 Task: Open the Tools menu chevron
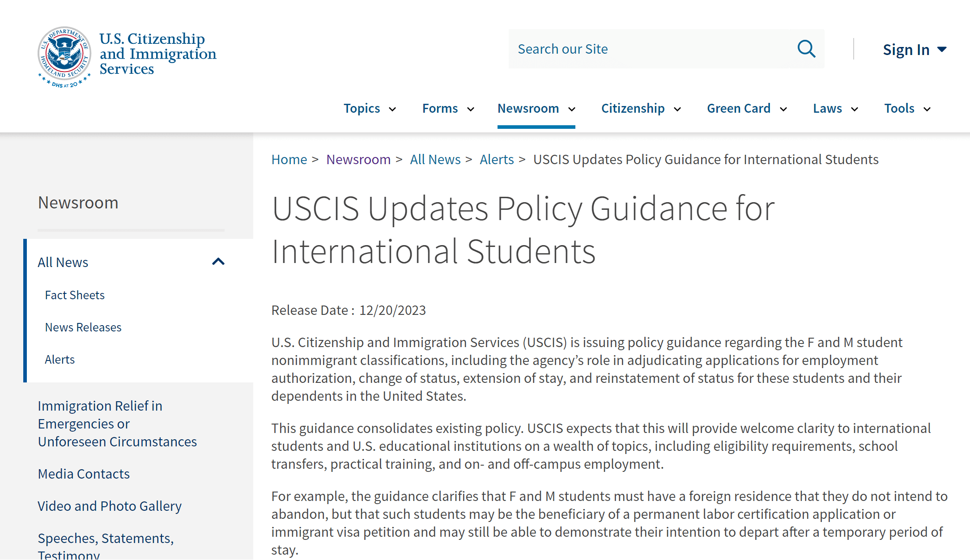(927, 109)
